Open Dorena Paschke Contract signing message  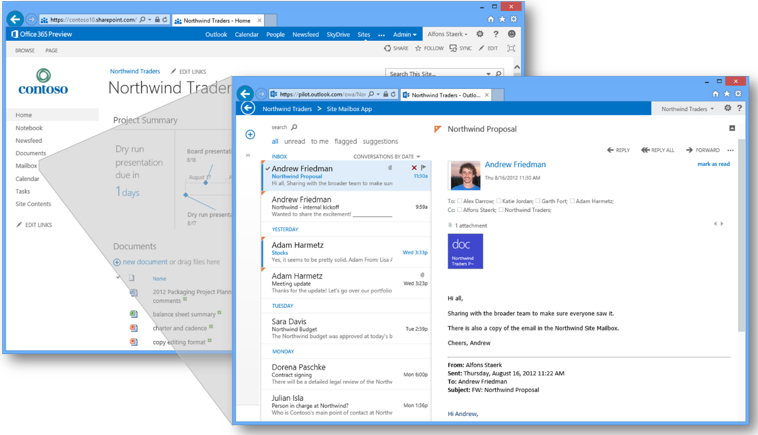[x=346, y=374]
